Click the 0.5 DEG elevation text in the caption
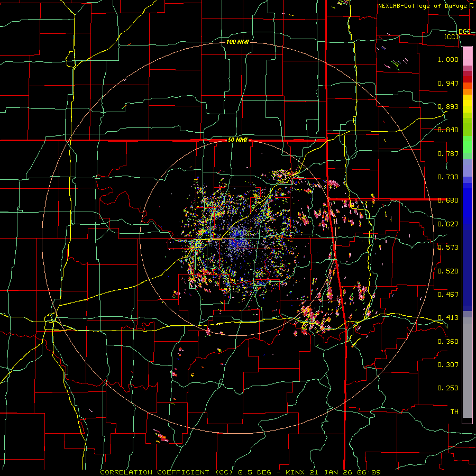 click(x=254, y=472)
